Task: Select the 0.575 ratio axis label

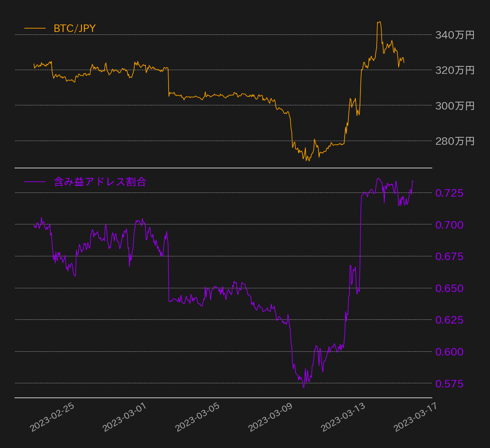Action: (449, 384)
